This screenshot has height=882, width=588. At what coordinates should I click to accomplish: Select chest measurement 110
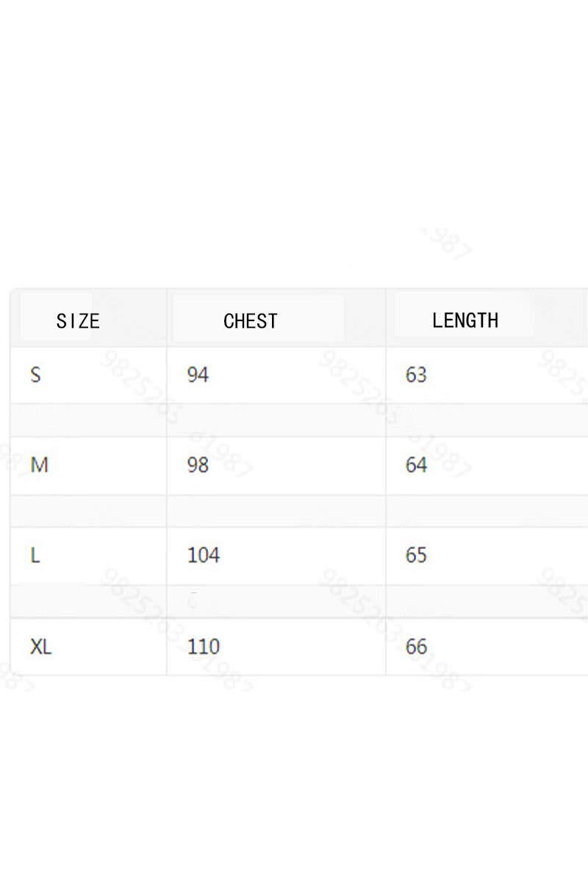pos(203,647)
